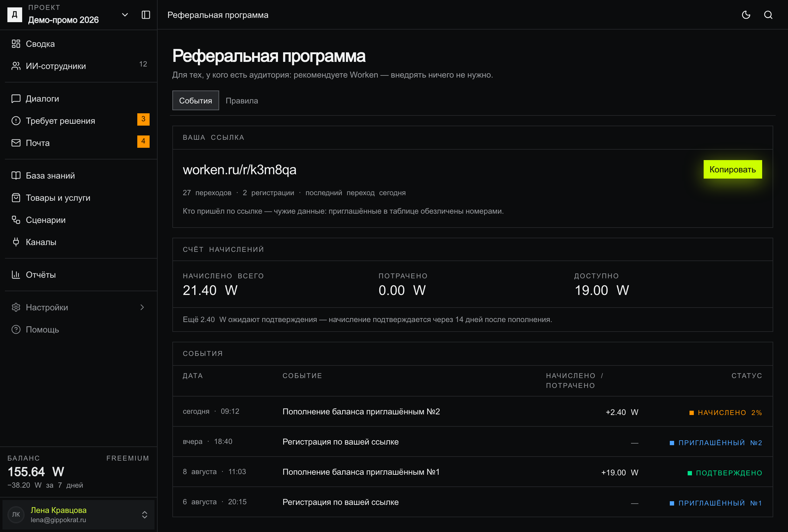Open the Сводка dashboard icon

click(x=16, y=44)
